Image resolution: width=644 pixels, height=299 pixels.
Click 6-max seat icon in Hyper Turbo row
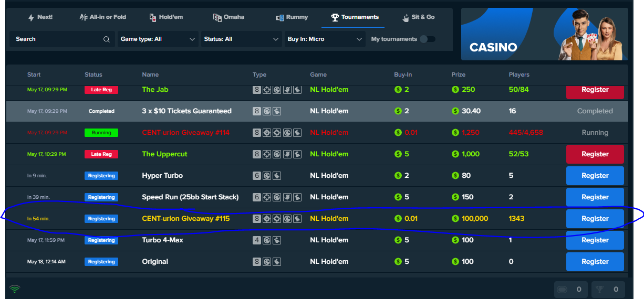257,176
